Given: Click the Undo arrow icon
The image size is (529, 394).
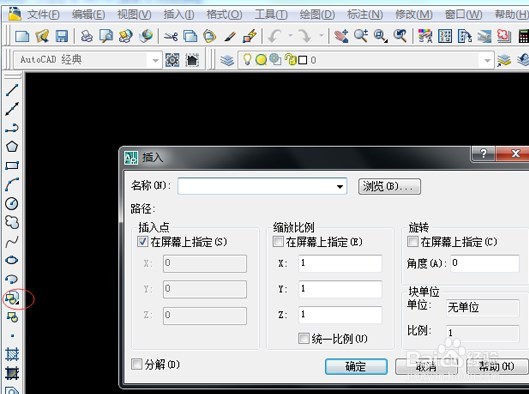Looking at the screenshot, I should pyautogui.click(x=274, y=36).
